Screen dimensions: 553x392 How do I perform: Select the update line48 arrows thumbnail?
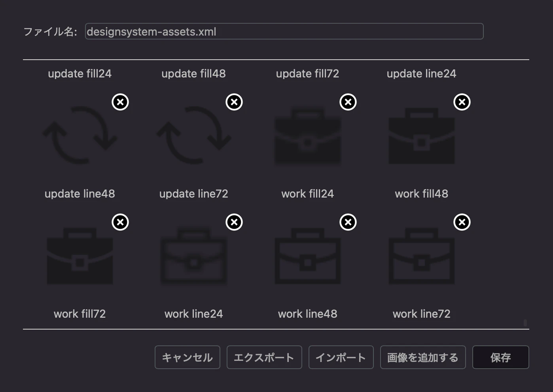point(80,135)
